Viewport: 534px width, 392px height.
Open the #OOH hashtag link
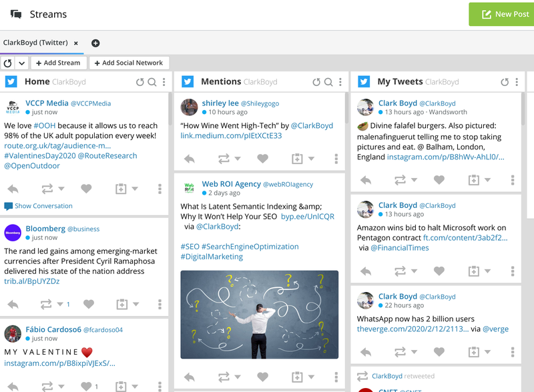tap(45, 125)
